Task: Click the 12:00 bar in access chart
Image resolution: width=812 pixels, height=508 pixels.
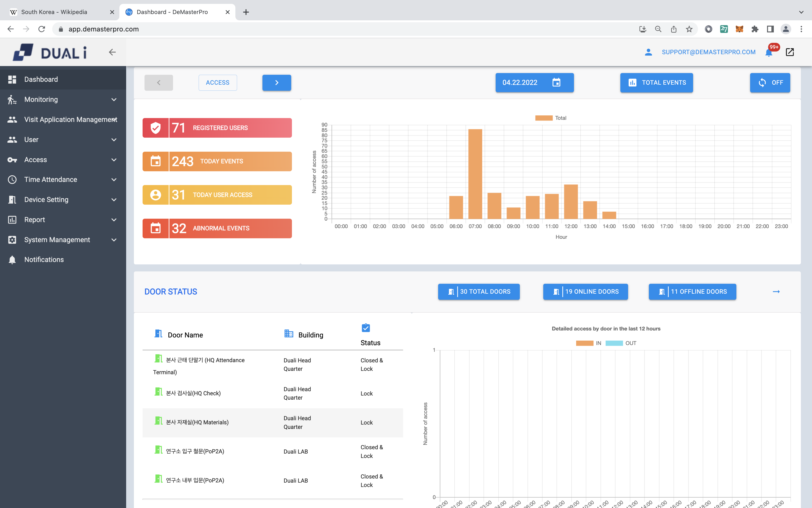Action: [571, 202]
